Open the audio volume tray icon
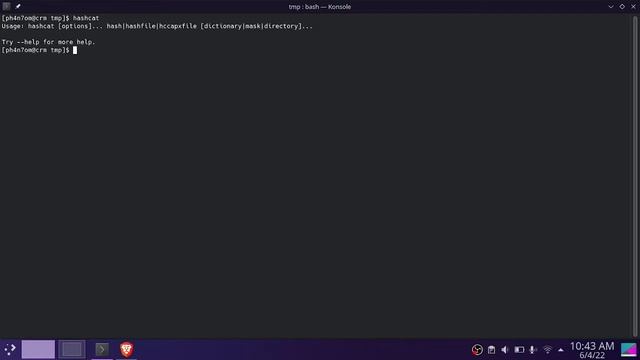The width and height of the screenshot is (640, 360). click(x=505, y=350)
